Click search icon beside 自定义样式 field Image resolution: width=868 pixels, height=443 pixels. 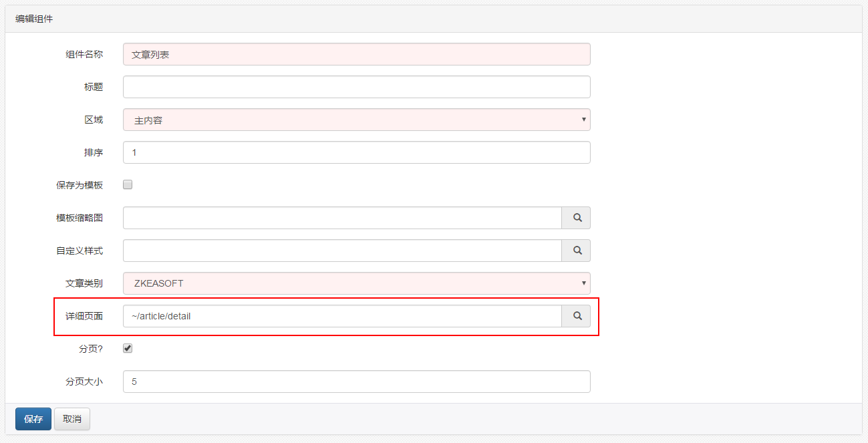(x=576, y=251)
